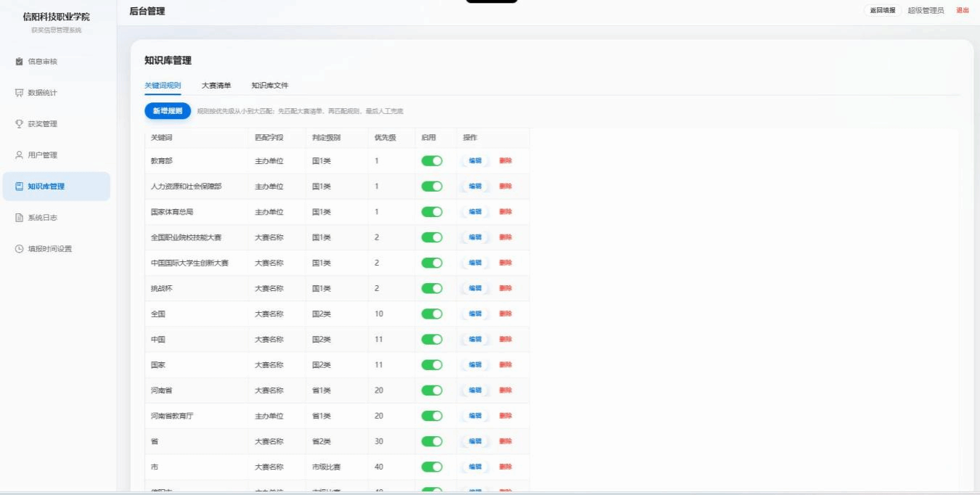980x495 pixels.
Task: Edit the 人力资源和社会保障部 rule
Action: 475,187
